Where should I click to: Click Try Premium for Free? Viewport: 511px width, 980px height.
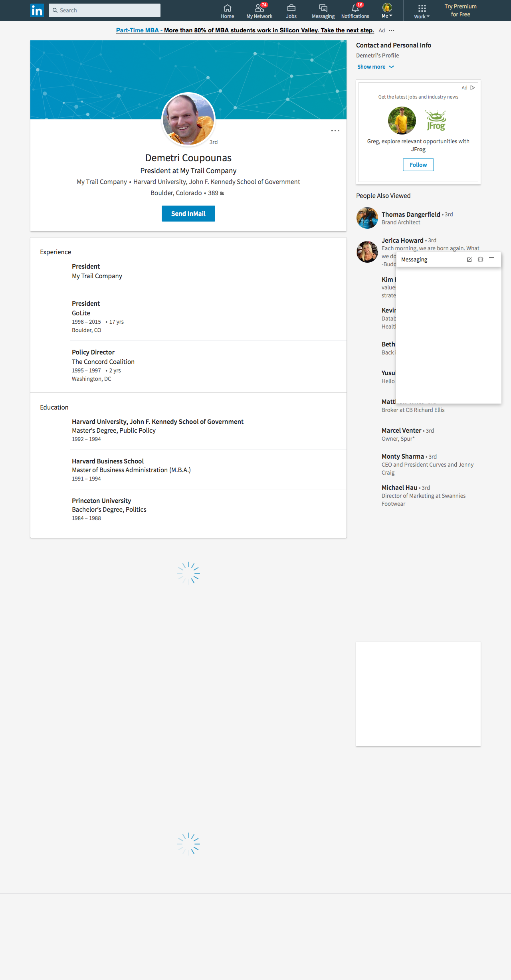(x=460, y=10)
